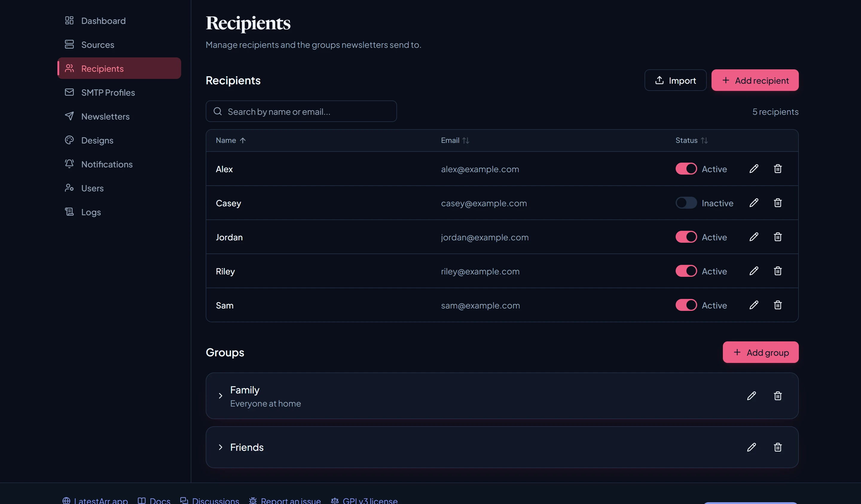Switch off Riley's Active toggle
Viewport: 861px width, 504px height.
pyautogui.click(x=686, y=271)
